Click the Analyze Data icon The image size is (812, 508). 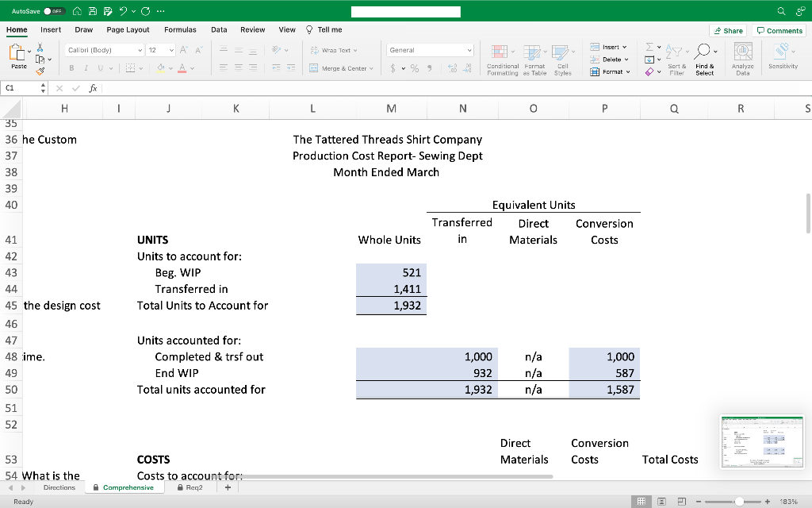pyautogui.click(x=742, y=57)
